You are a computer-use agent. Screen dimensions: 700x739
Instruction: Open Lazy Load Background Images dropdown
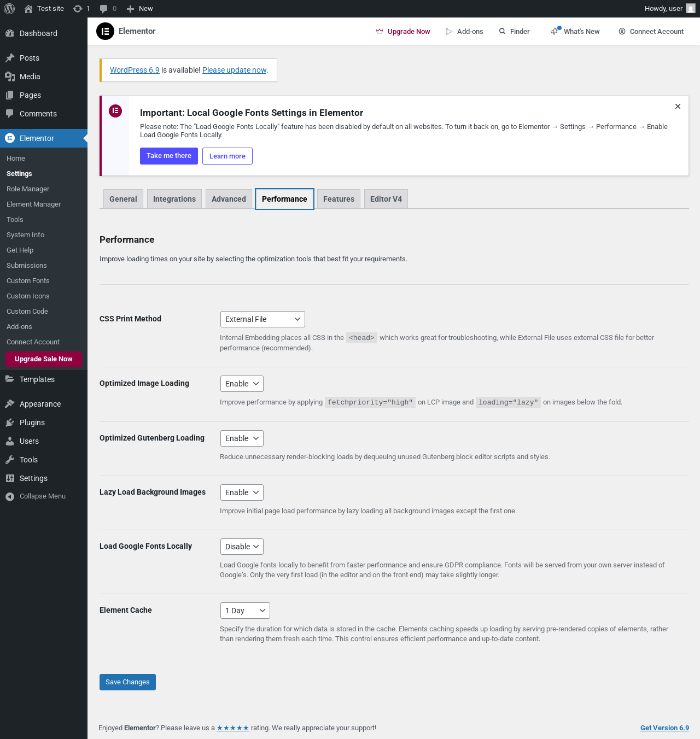[x=242, y=492]
